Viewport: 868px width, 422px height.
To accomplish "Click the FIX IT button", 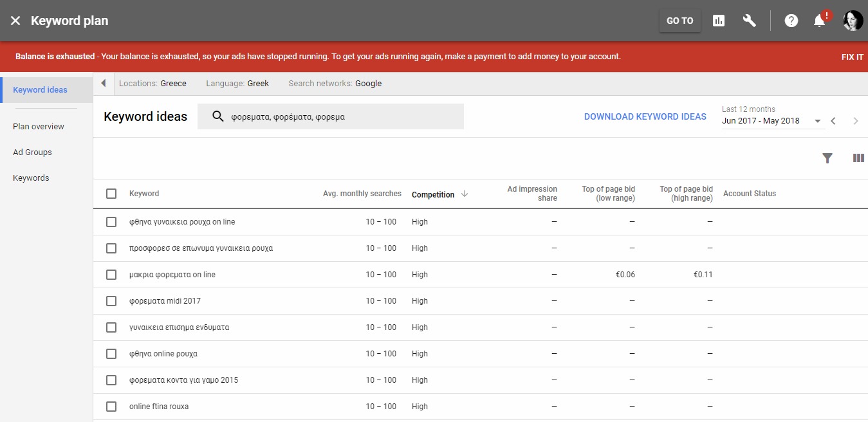I will (x=853, y=57).
